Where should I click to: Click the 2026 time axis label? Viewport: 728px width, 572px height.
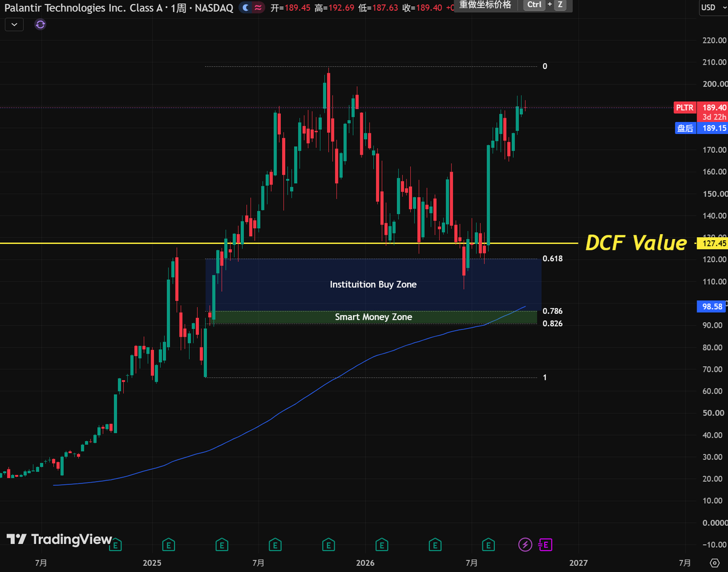(x=364, y=562)
